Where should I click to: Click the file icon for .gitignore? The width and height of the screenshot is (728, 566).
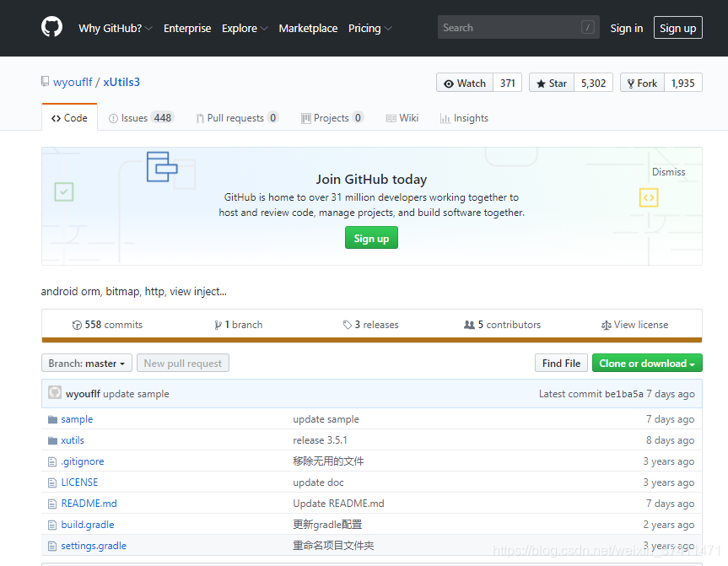coord(52,461)
